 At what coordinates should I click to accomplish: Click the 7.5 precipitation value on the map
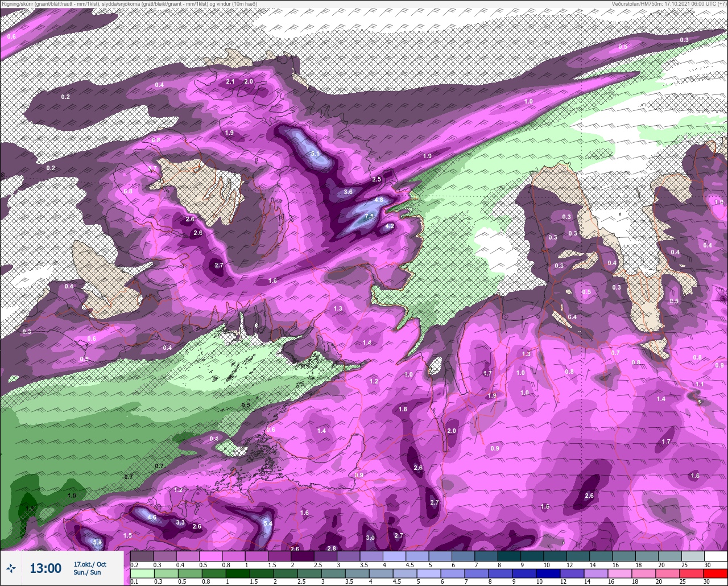coord(369,216)
